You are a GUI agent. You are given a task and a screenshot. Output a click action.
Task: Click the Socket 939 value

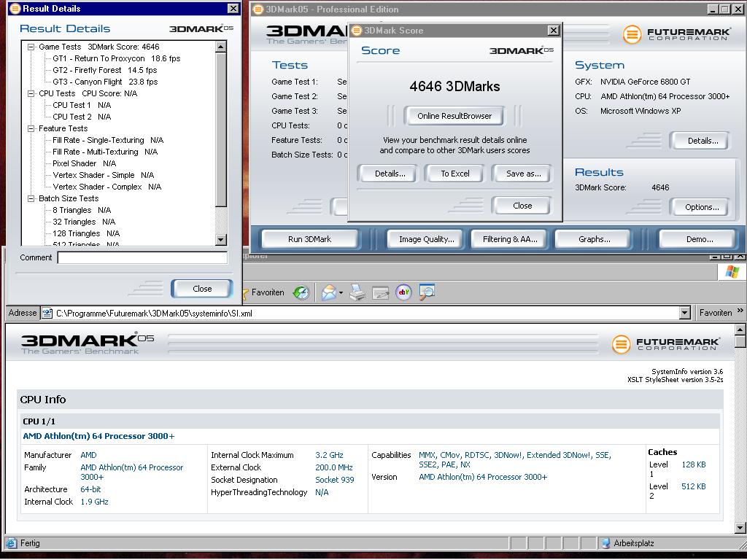coord(334,480)
